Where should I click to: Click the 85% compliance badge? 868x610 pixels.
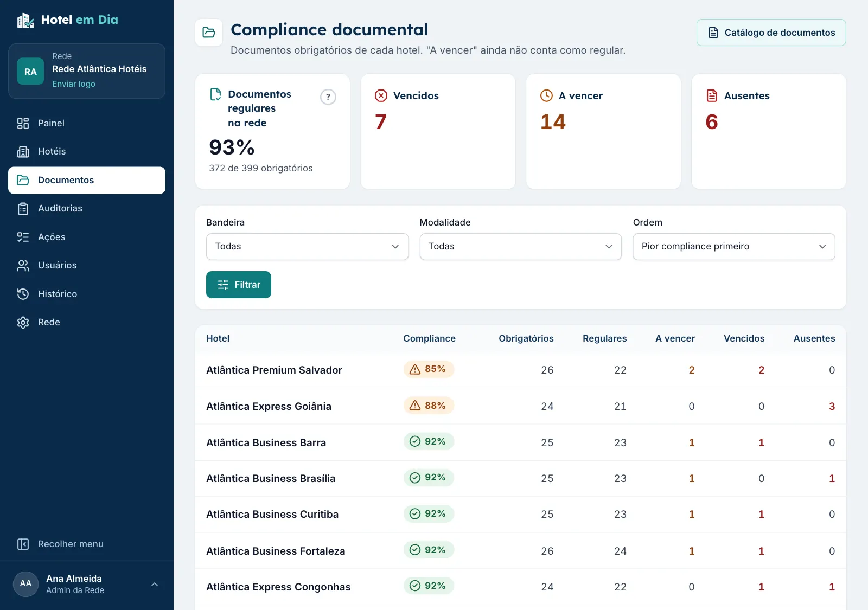(x=429, y=369)
